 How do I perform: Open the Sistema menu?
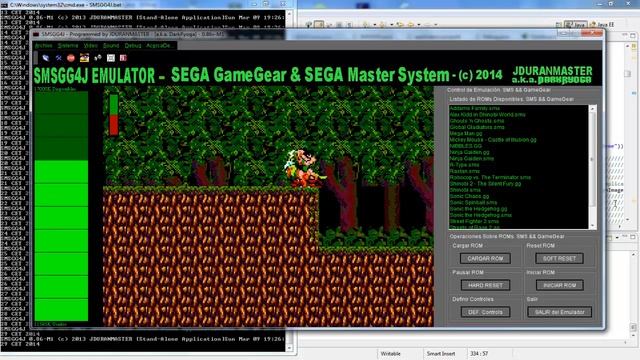(x=68, y=45)
